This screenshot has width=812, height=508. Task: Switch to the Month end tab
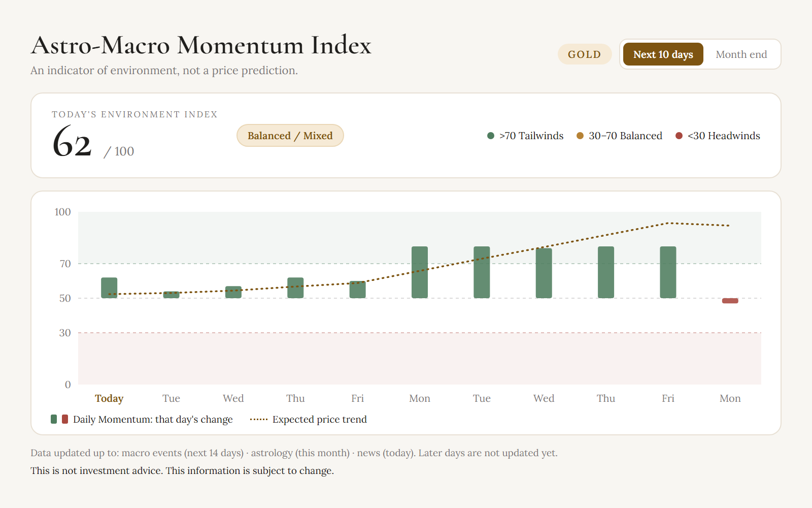(741, 54)
